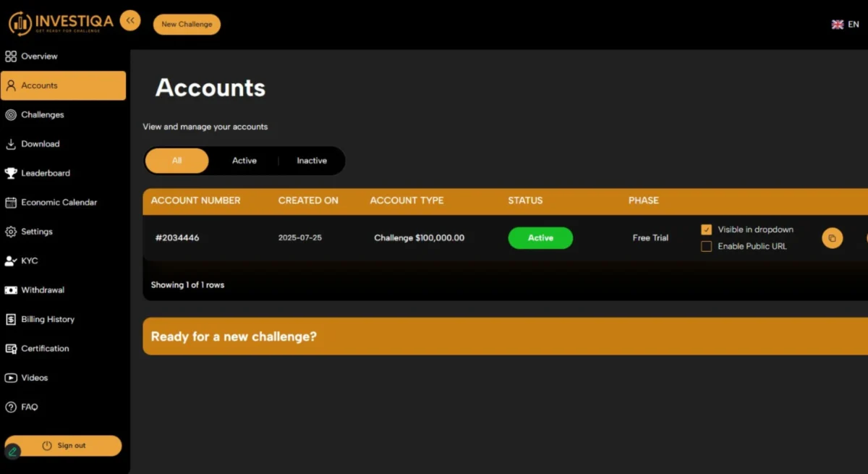868x474 pixels.
Task: Click the Overview grid icon in sidebar
Action: [11, 56]
